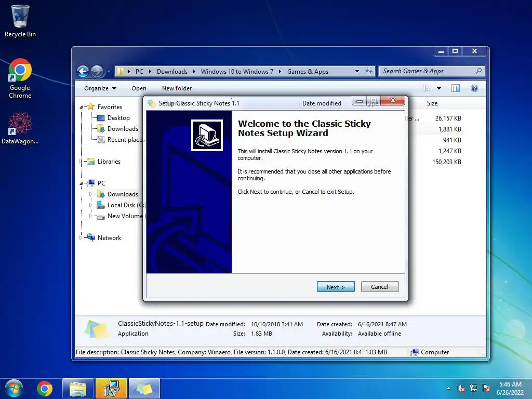Viewport: 532px width, 399px height.
Task: Expand the Libraries tree node
Action: (x=81, y=162)
